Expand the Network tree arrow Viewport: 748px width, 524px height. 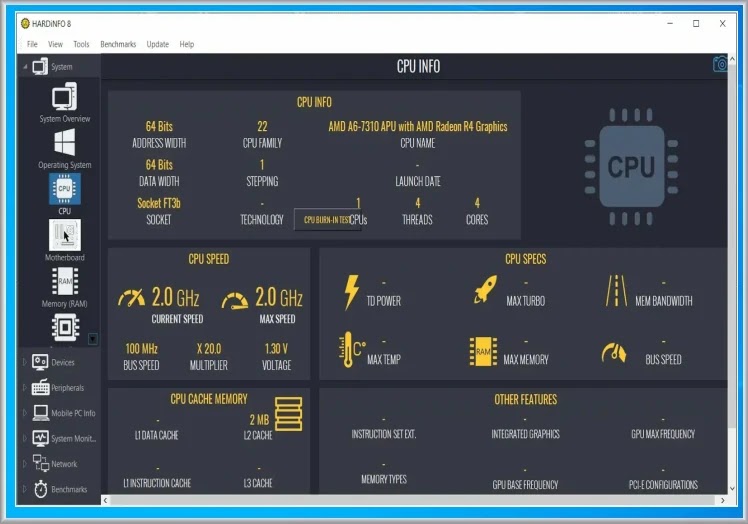point(24,463)
